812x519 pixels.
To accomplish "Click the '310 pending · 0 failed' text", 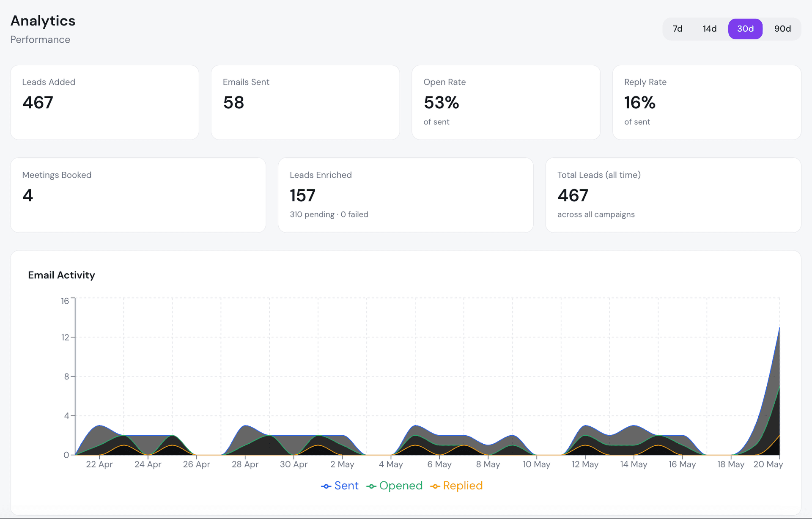I will click(x=329, y=214).
